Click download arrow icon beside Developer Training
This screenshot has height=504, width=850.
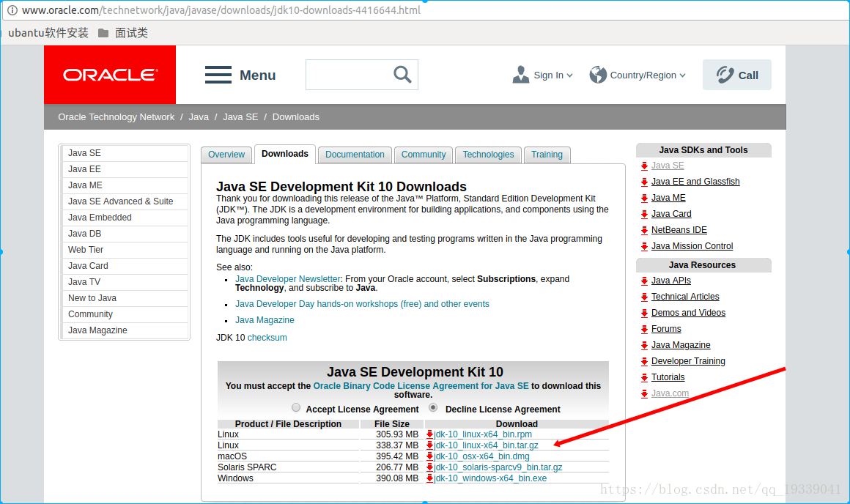(x=644, y=361)
